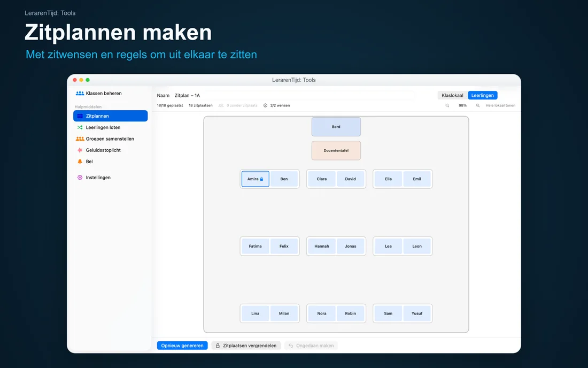588x368 pixels.
Task: Click Hulpmiddelen section header
Action: (88, 107)
